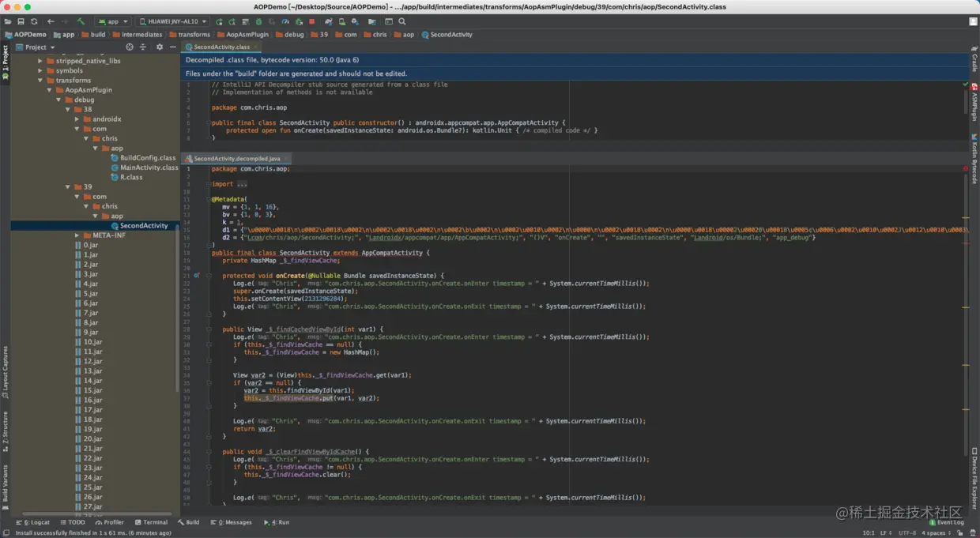980x538 pixels.
Task: Open the AVD Manager toolbar icon
Action: 342,21
